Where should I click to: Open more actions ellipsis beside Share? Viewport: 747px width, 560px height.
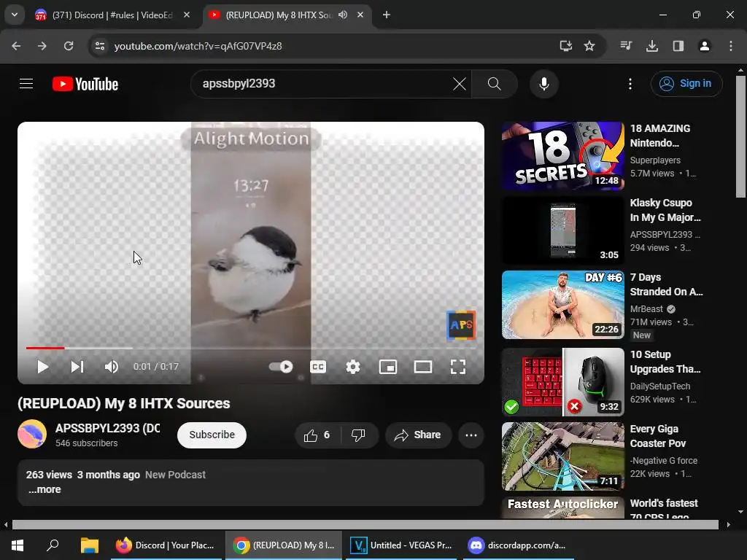point(471,435)
